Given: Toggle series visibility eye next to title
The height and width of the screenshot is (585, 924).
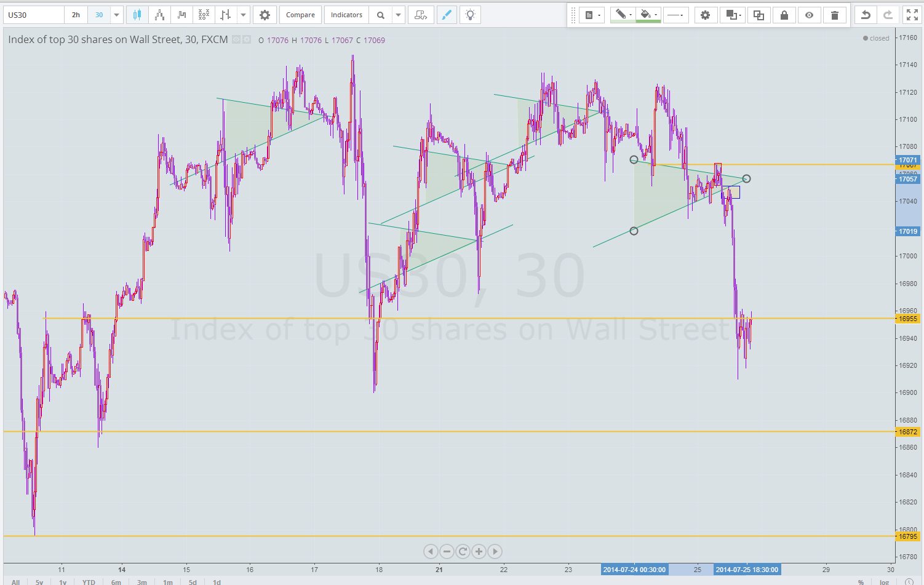Looking at the screenshot, I should coord(236,40).
